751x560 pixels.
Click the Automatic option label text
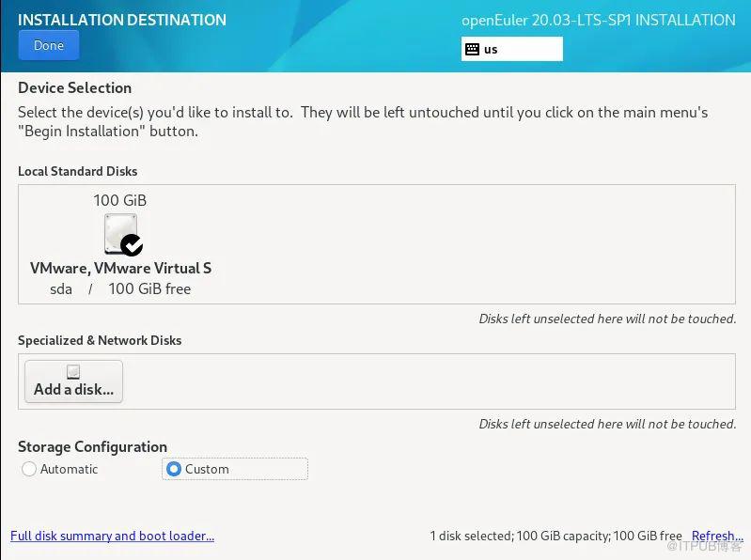tap(69, 469)
